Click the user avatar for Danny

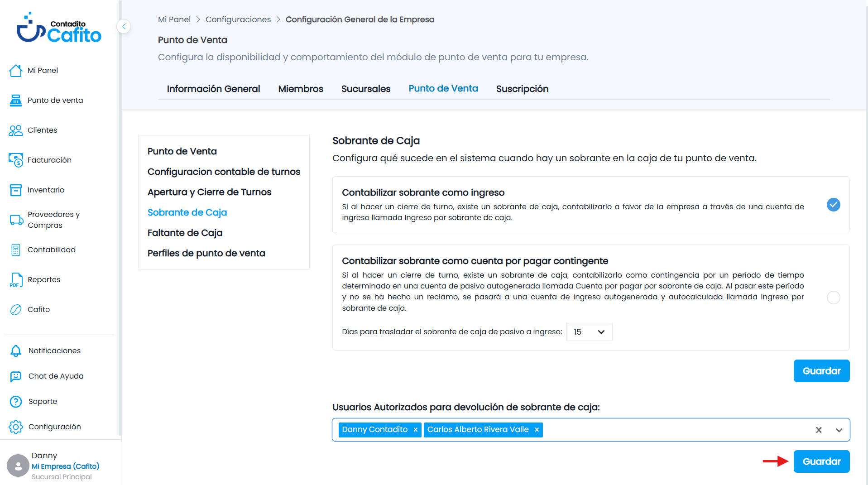[x=18, y=466]
